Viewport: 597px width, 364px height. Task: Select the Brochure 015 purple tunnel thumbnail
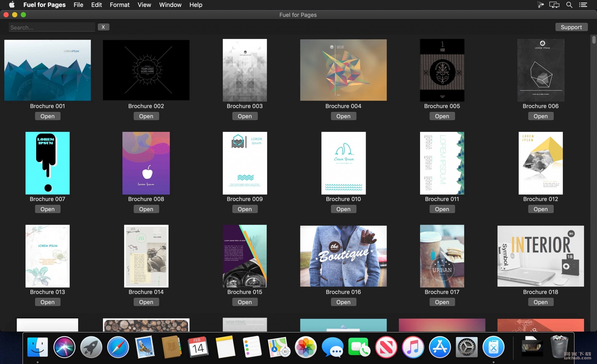click(x=245, y=256)
